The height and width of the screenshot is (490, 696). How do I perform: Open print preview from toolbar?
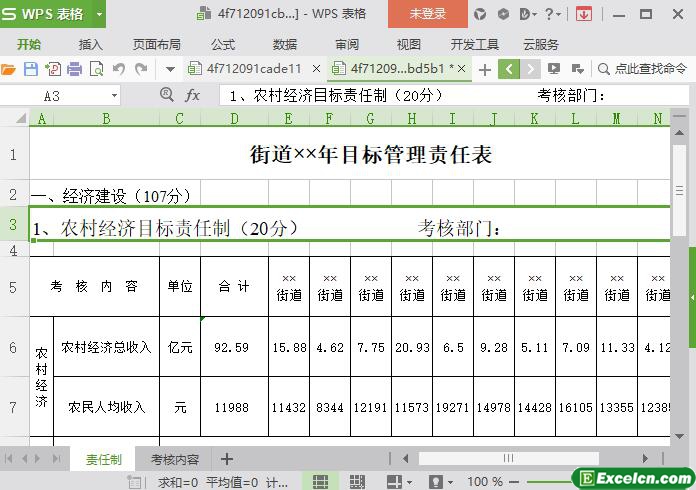click(x=97, y=69)
